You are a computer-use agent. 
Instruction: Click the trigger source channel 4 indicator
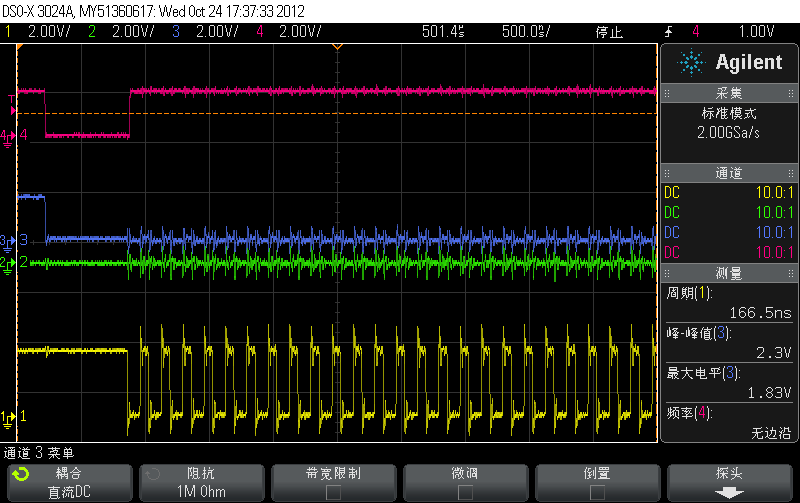(x=696, y=32)
